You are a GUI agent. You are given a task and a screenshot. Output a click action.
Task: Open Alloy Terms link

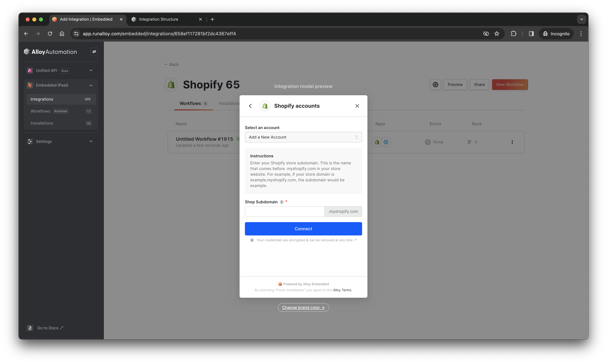(x=342, y=290)
